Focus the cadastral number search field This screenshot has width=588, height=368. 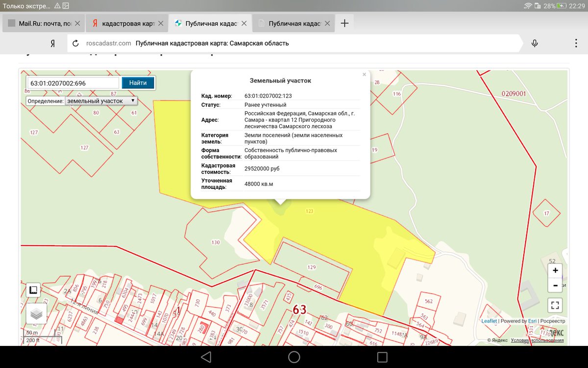click(x=73, y=83)
